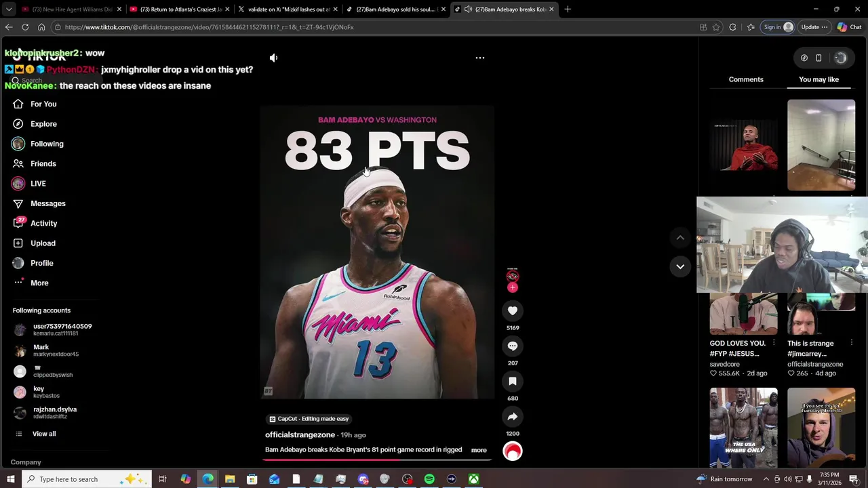This screenshot has height=488, width=868.
Task: Click the CapCut Editing made easy tag
Action: [309, 419]
